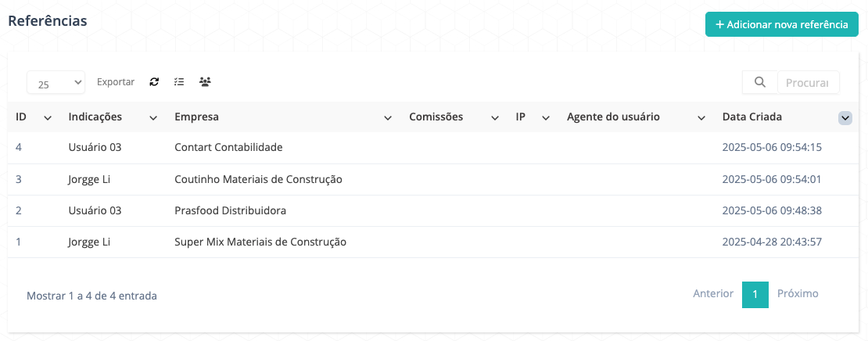This screenshot has width=868, height=341.
Task: Sort by the ID column chevron
Action: tap(48, 118)
